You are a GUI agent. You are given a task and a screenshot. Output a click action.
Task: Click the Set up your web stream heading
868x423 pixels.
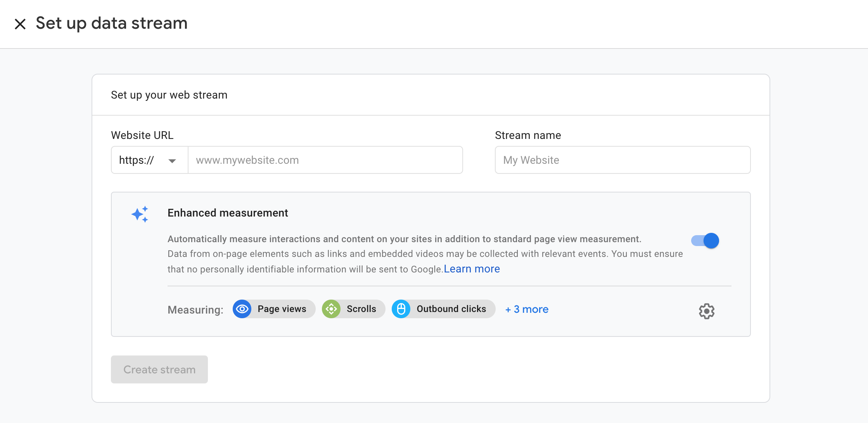169,95
